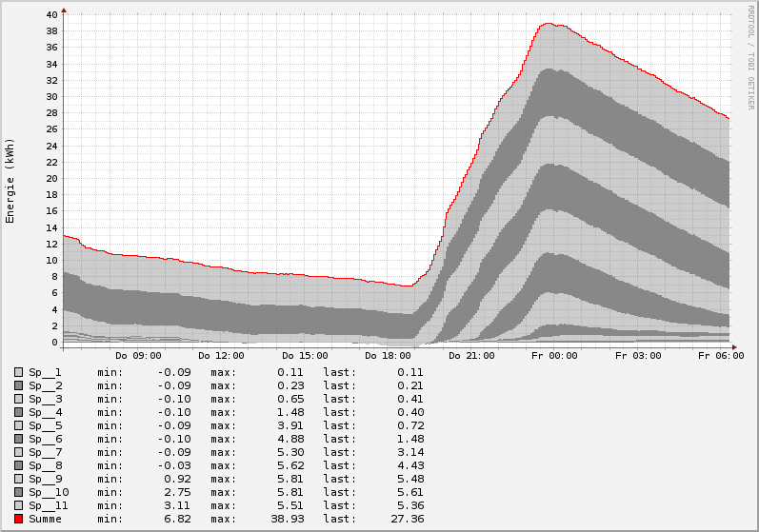
Task: Click the 'Do 18:00' time axis label
Action: (x=388, y=355)
